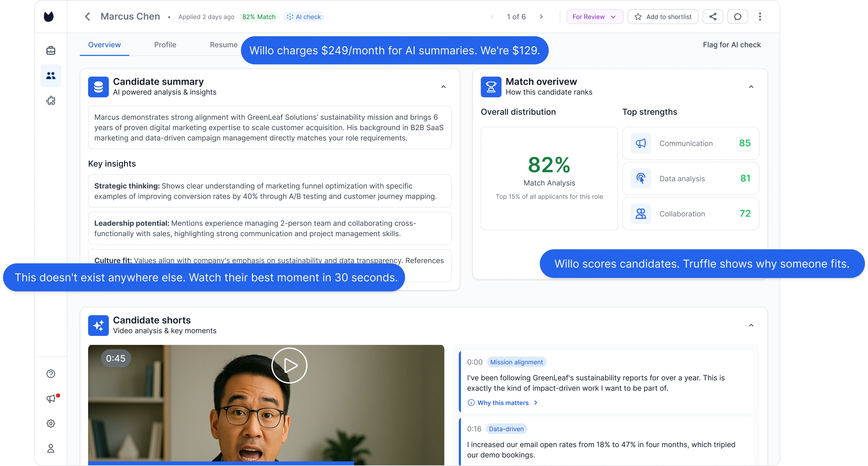Open the candidates people icon in sidebar
Screen dimensions: 868x466
click(51, 76)
